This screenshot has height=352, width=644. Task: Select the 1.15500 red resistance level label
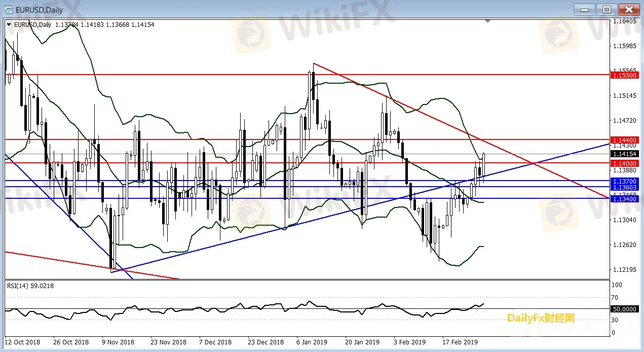(x=624, y=75)
